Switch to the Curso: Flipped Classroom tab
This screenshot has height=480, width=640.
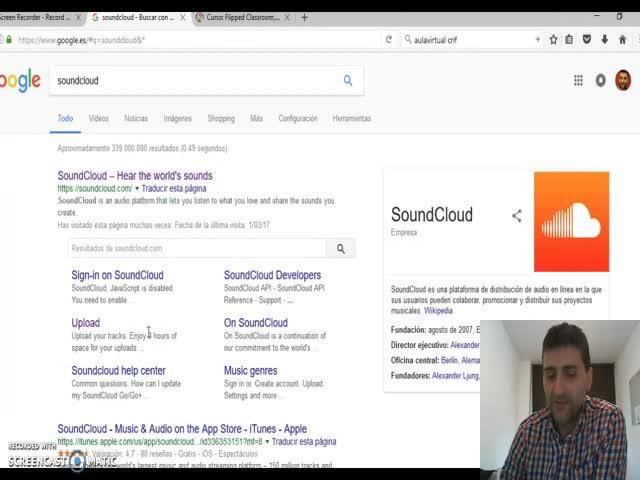click(x=243, y=18)
